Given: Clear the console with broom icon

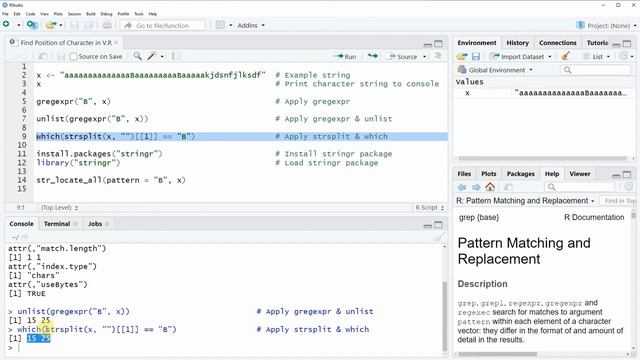Looking at the screenshot, I should pos(439,237).
